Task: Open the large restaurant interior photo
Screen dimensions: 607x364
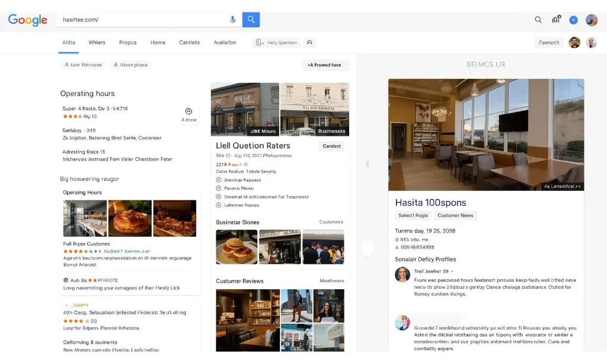Action: click(486, 135)
